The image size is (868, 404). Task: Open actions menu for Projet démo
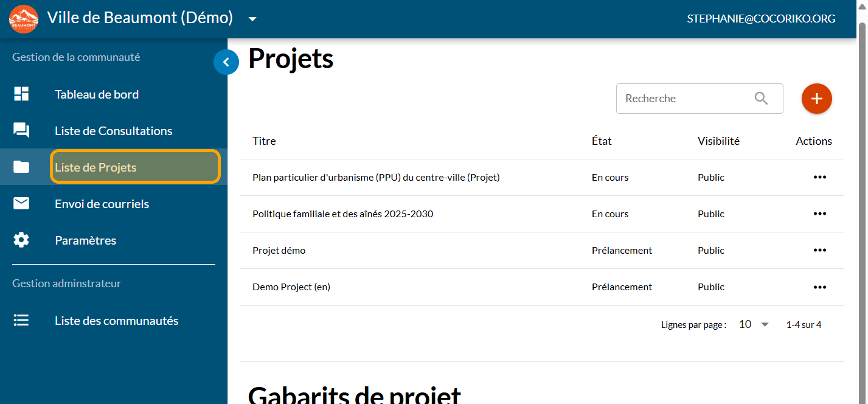819,251
